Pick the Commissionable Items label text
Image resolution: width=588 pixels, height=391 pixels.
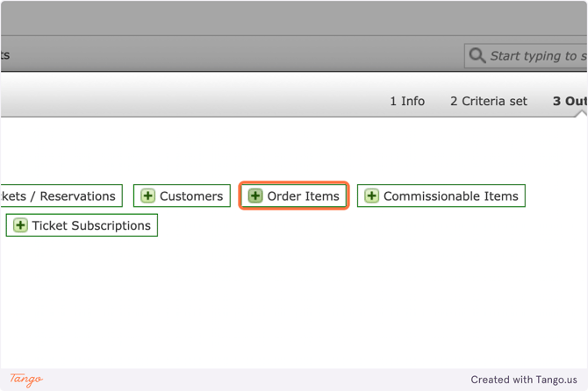point(450,195)
